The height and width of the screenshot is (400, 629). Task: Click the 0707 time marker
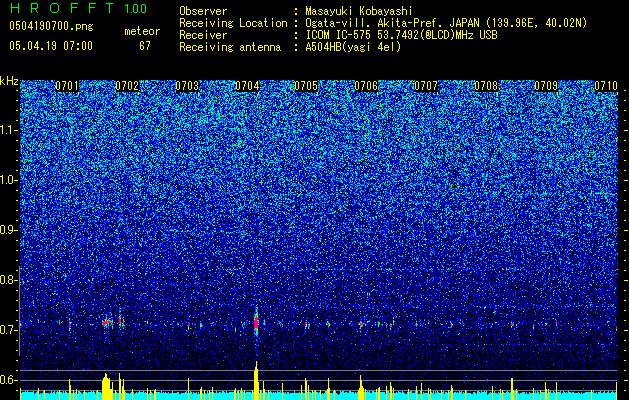pos(426,86)
